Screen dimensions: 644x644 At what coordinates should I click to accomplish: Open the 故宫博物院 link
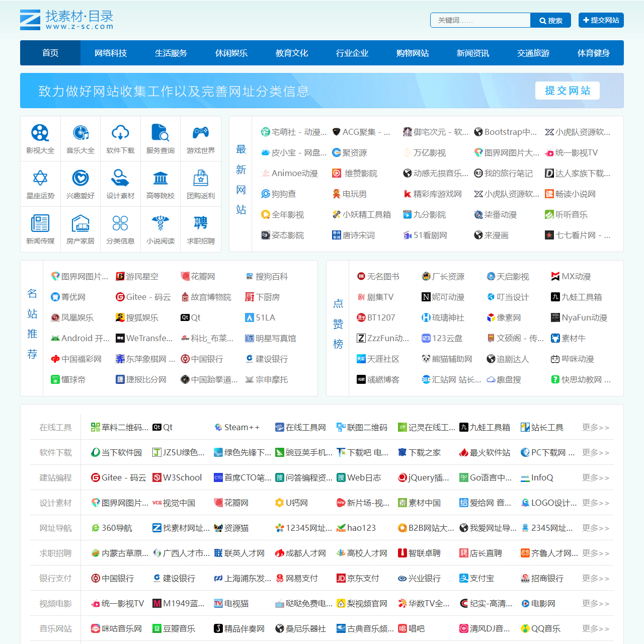click(x=206, y=297)
